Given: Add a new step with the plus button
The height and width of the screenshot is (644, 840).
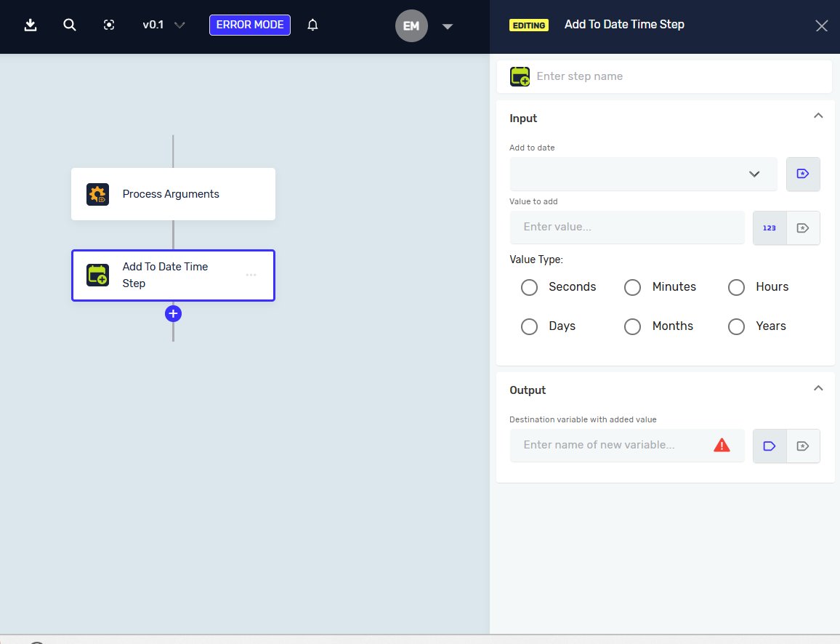Looking at the screenshot, I should (173, 313).
